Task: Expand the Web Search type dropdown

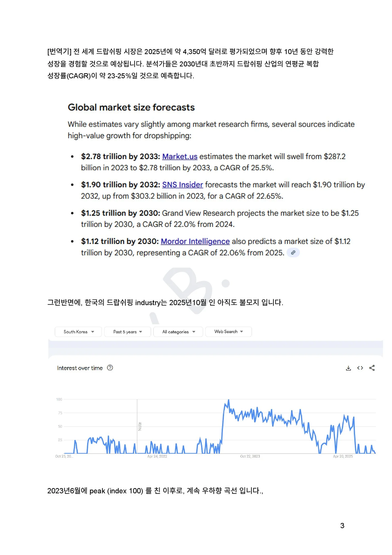Action: (228, 332)
